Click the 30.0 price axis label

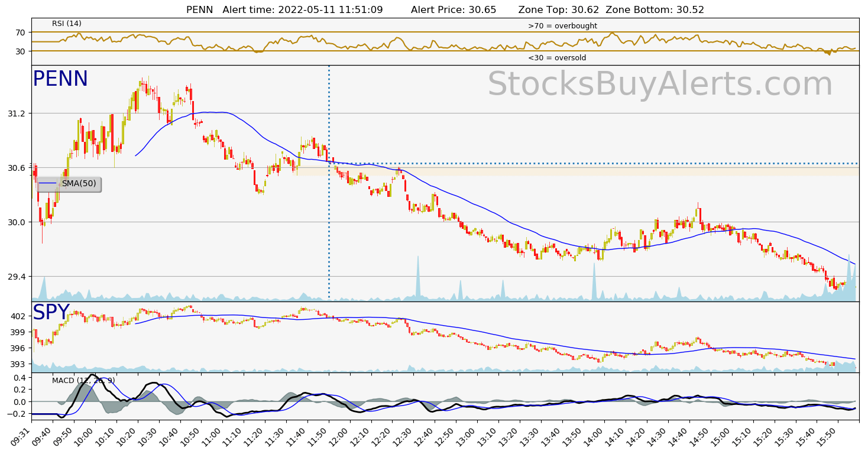18,222
